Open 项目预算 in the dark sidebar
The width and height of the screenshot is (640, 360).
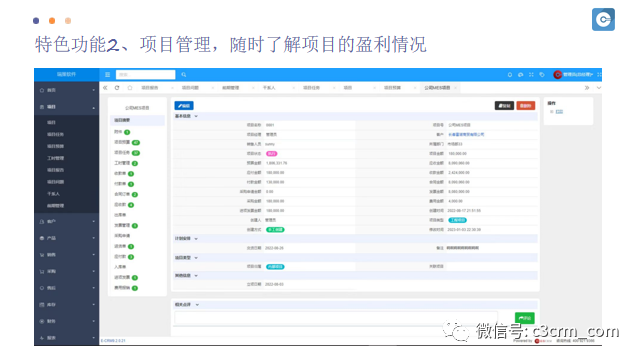56,147
